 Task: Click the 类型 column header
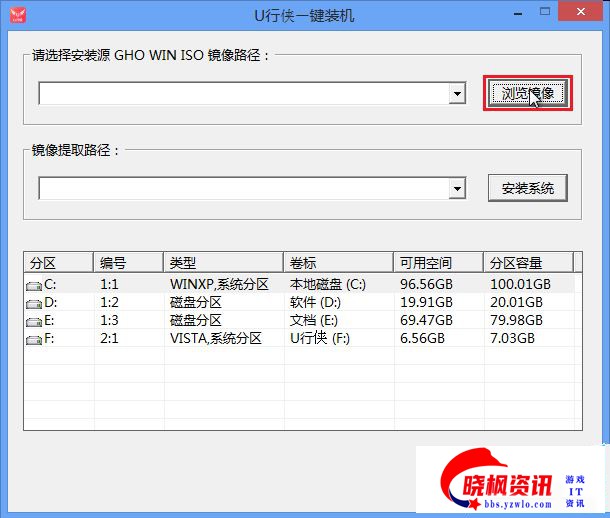coord(222,263)
